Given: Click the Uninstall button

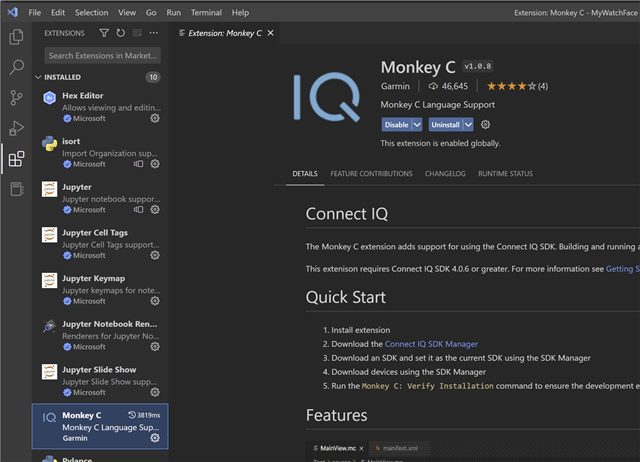Looking at the screenshot, I should 445,125.
